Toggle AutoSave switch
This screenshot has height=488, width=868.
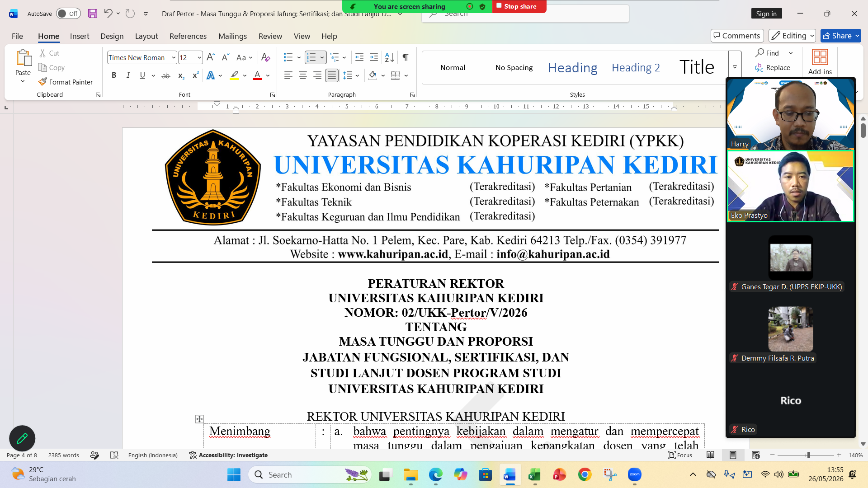(x=68, y=14)
